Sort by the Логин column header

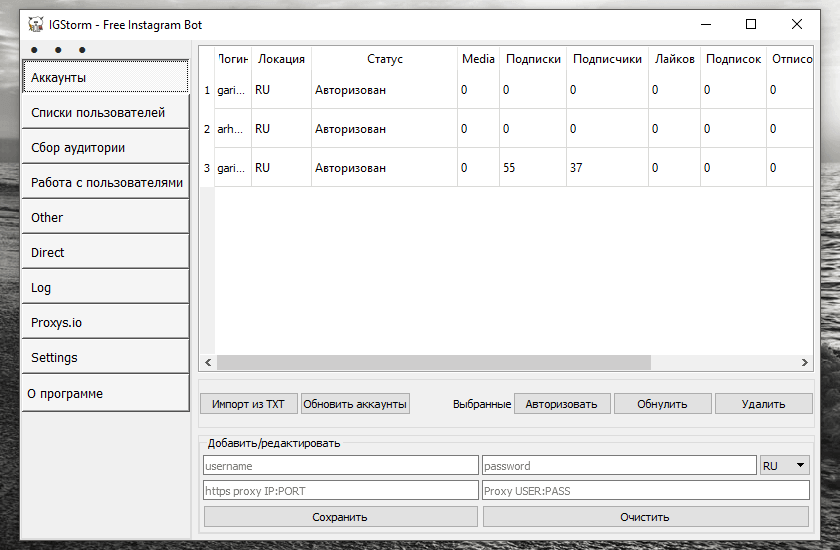(233, 59)
